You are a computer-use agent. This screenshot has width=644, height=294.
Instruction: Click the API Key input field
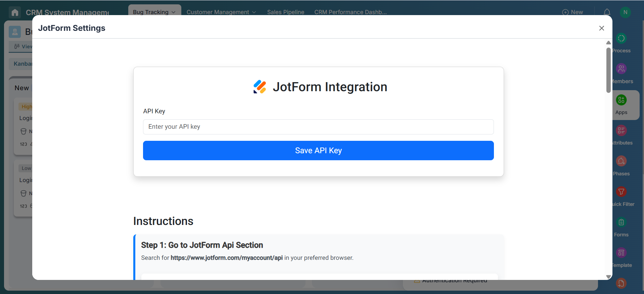coord(318,127)
